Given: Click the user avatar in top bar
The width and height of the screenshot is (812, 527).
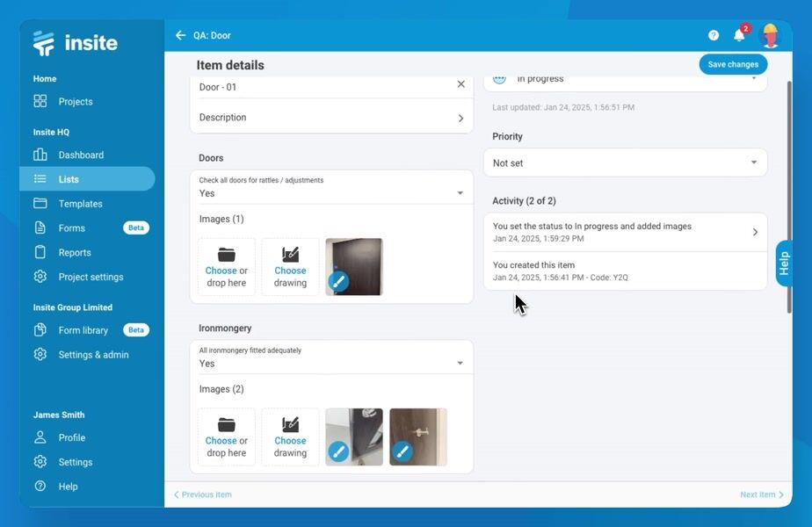Looking at the screenshot, I should (770, 35).
